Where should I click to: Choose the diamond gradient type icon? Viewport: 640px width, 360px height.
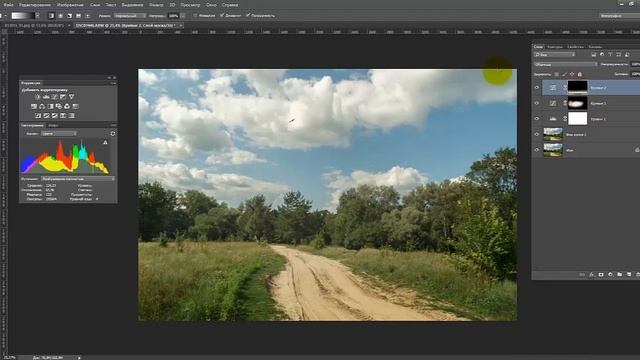click(x=87, y=16)
